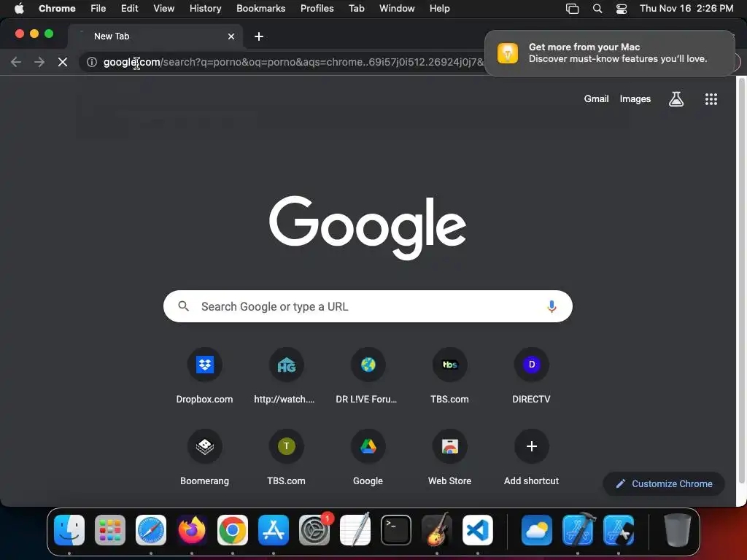
Task: Open Weather app from the Dock
Action: [x=536, y=529]
